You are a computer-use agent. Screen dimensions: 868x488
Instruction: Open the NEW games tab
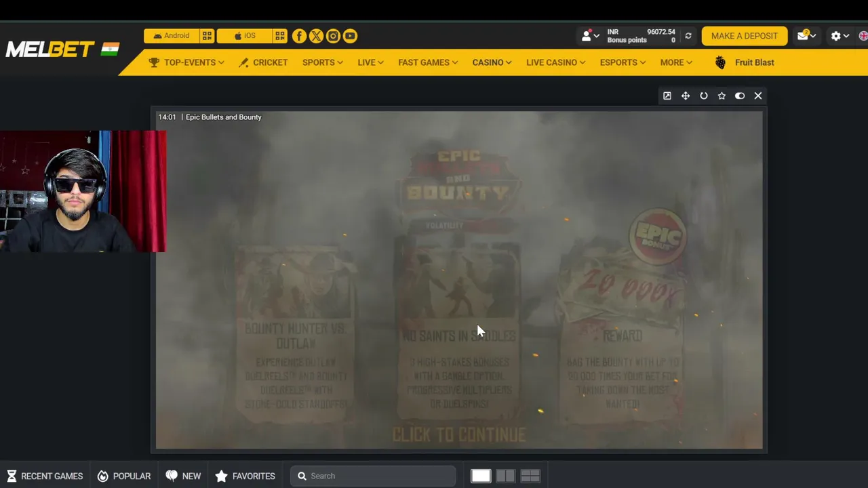coord(183,476)
